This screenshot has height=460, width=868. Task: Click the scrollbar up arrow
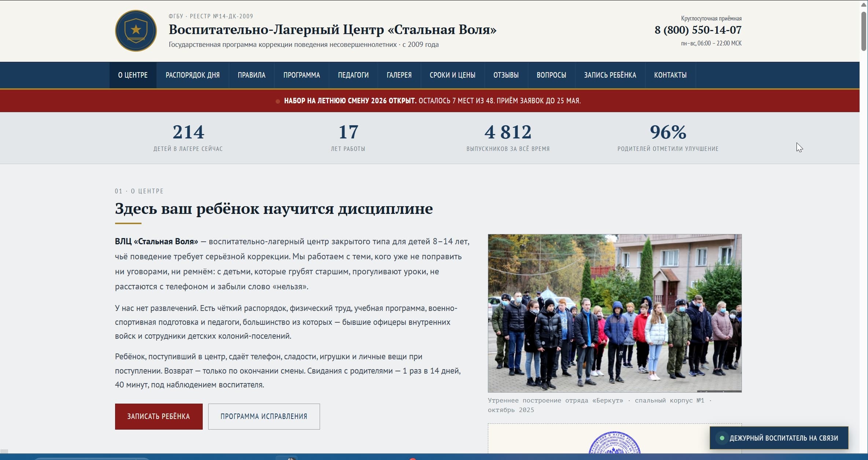864,5
